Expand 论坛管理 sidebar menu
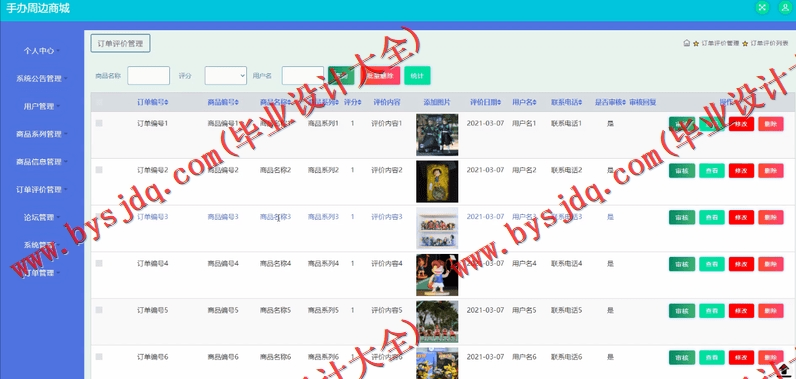 pyautogui.click(x=42, y=217)
